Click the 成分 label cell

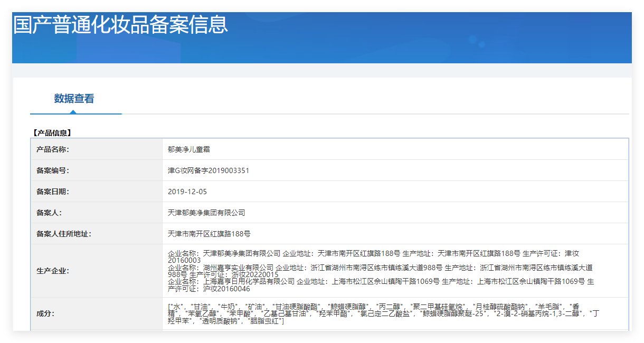pos(96,313)
